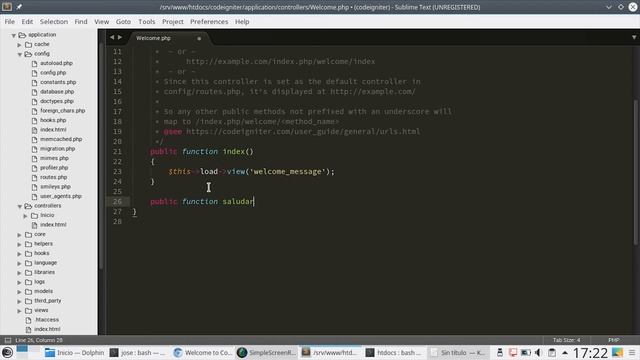This screenshot has width=640, height=360.
Task: Change the PHP syntax setting in status bar
Action: pyautogui.click(x=613, y=340)
